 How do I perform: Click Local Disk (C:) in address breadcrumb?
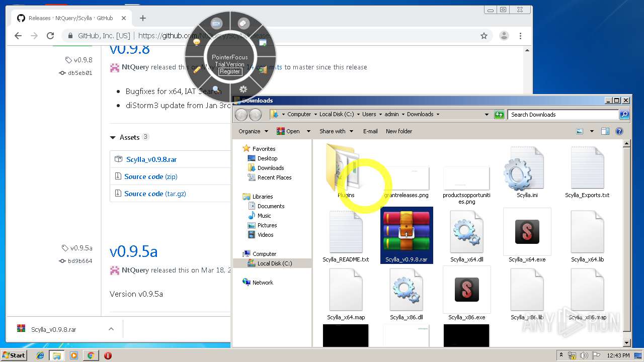pyautogui.click(x=338, y=115)
